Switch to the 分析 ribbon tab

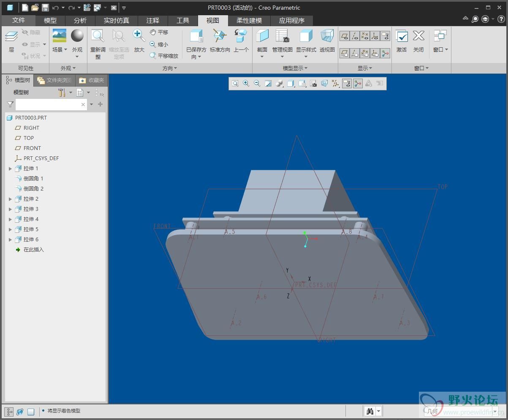80,20
